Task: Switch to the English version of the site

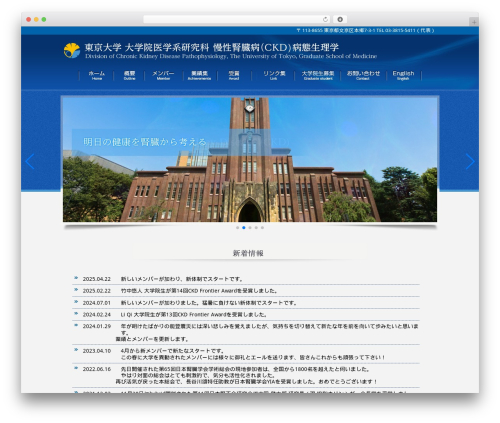Action: (403, 75)
